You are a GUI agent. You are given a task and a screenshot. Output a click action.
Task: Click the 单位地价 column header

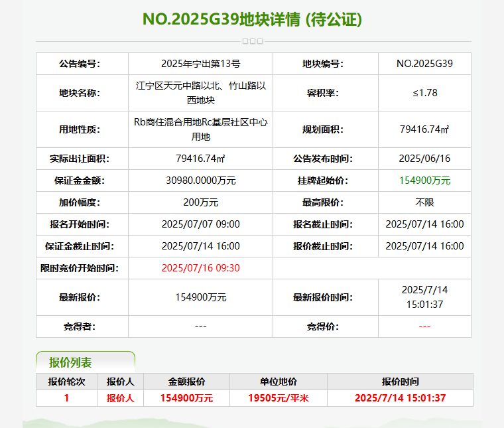pos(279,382)
